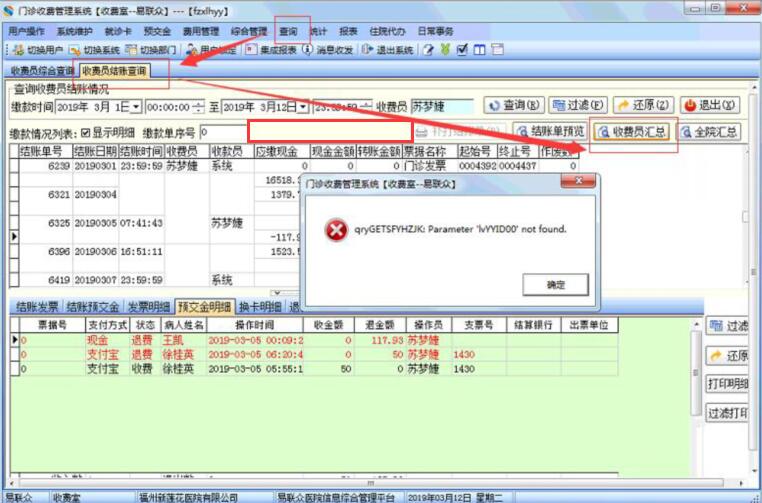Click the 应缴现金 column header
This screenshot has width=762, height=503.
pyautogui.click(x=282, y=151)
